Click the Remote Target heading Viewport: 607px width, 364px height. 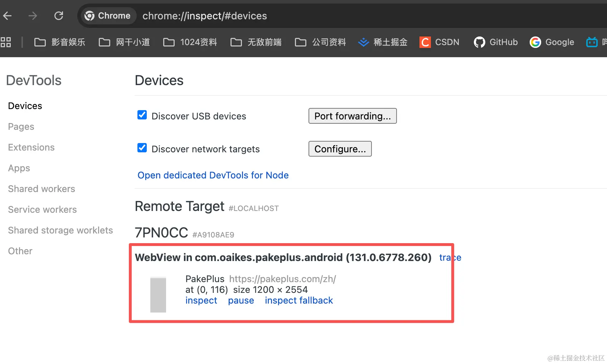click(x=180, y=206)
